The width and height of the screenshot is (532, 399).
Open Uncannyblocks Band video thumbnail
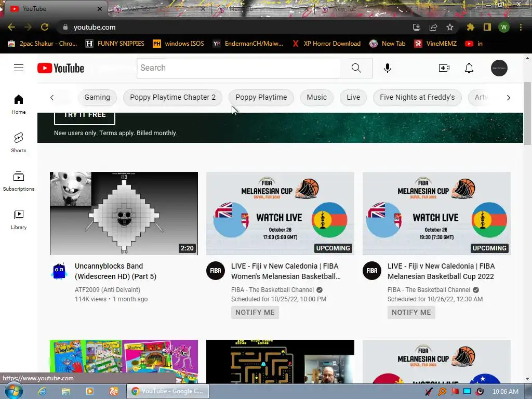coord(124,214)
